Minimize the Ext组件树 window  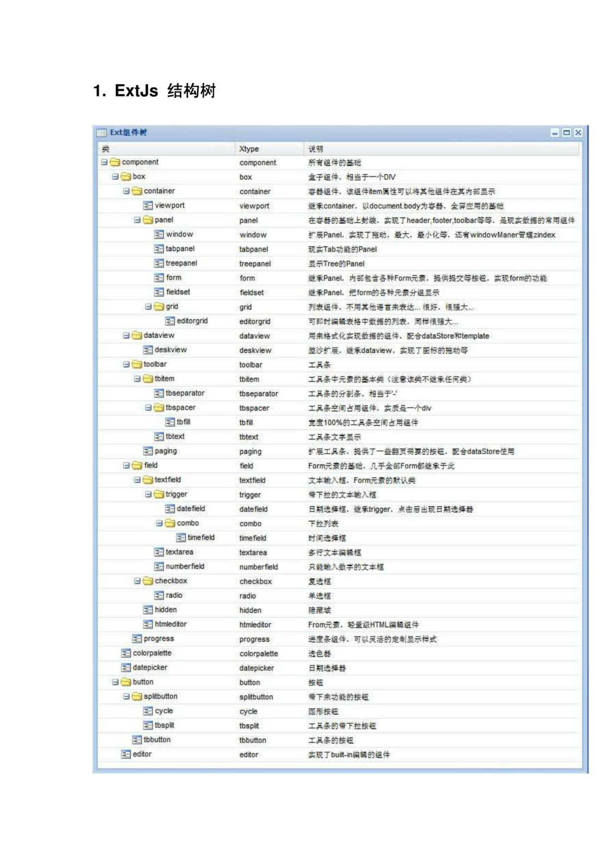(555, 133)
